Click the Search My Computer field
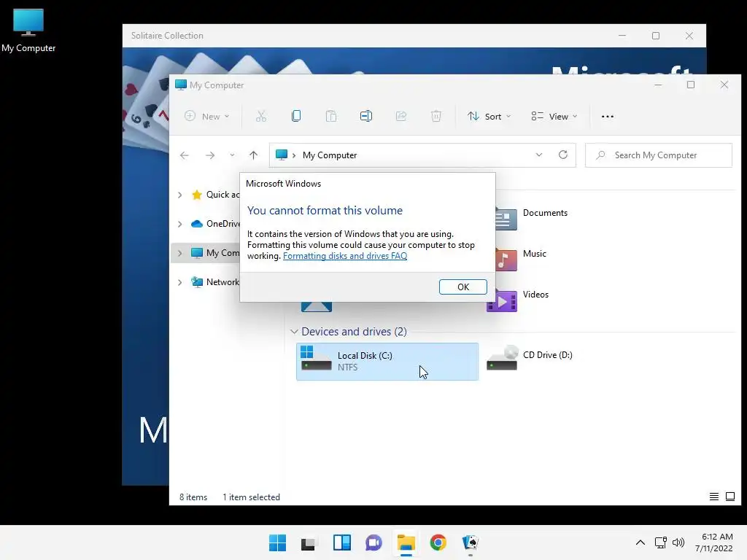Image resolution: width=747 pixels, height=560 pixels. coord(659,155)
